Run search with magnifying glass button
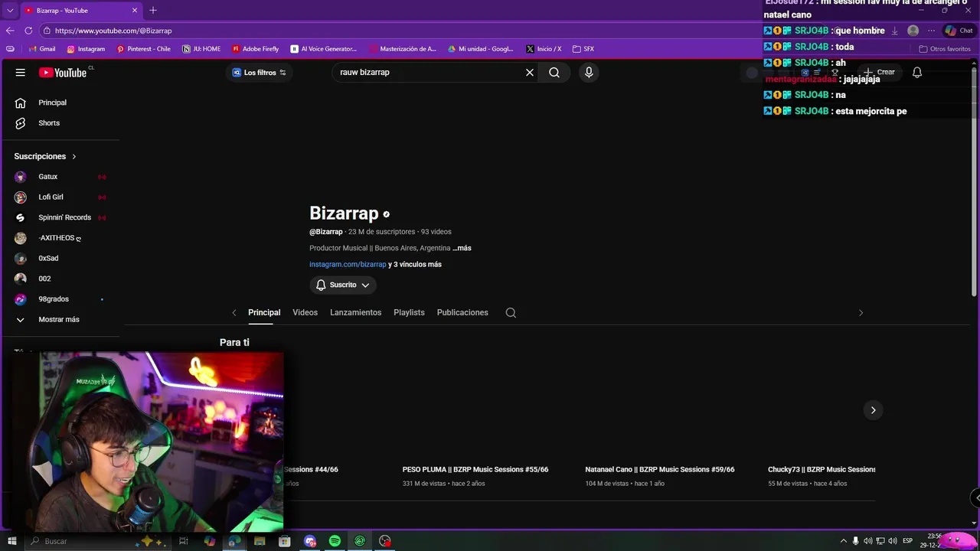 click(554, 73)
